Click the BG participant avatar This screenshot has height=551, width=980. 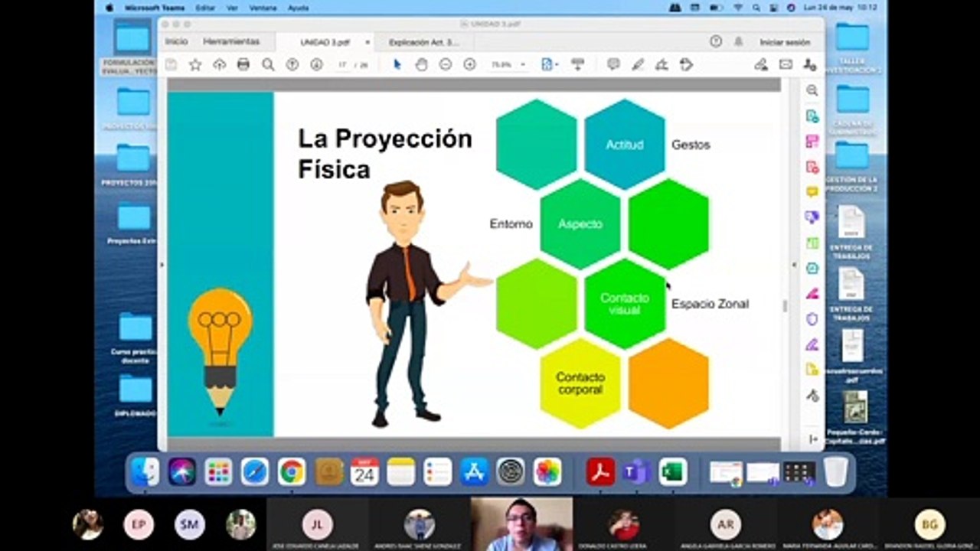coord(929,525)
